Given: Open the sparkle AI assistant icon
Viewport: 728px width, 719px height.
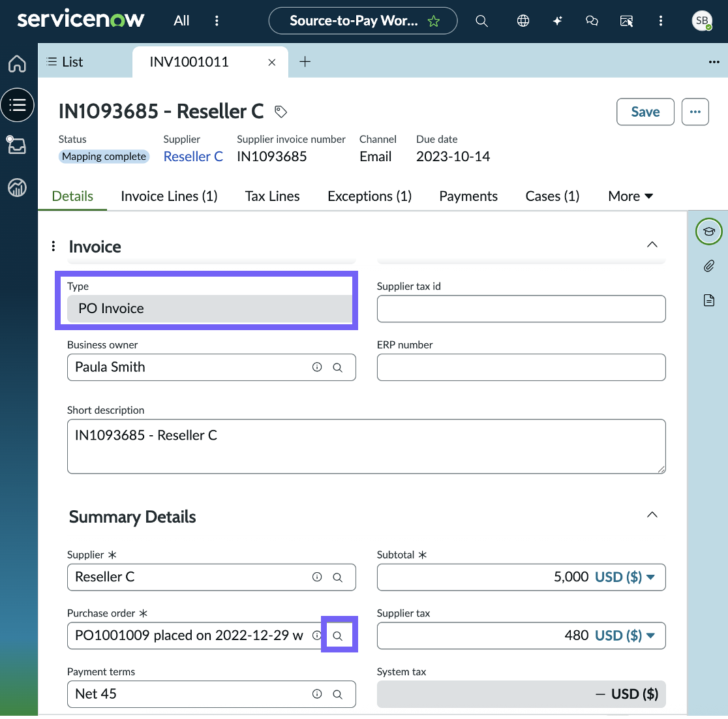Looking at the screenshot, I should pyautogui.click(x=557, y=21).
